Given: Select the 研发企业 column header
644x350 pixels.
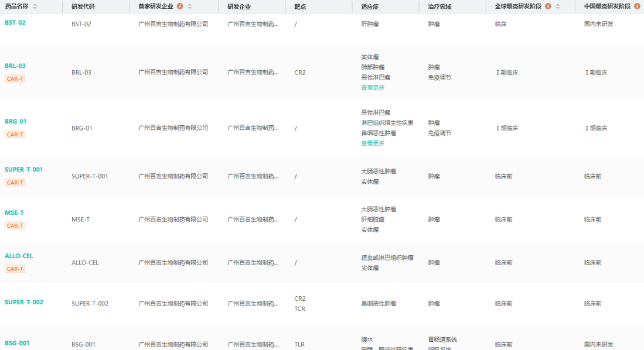Looking at the screenshot, I should (239, 6).
